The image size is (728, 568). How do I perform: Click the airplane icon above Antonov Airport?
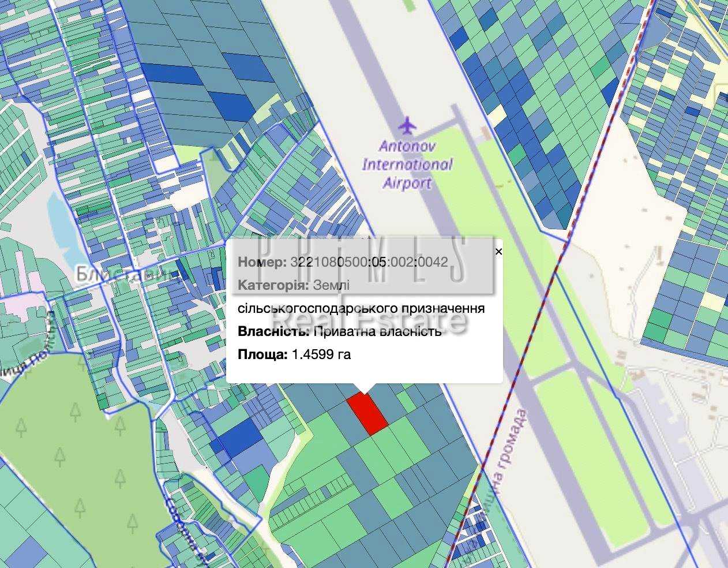click(407, 124)
